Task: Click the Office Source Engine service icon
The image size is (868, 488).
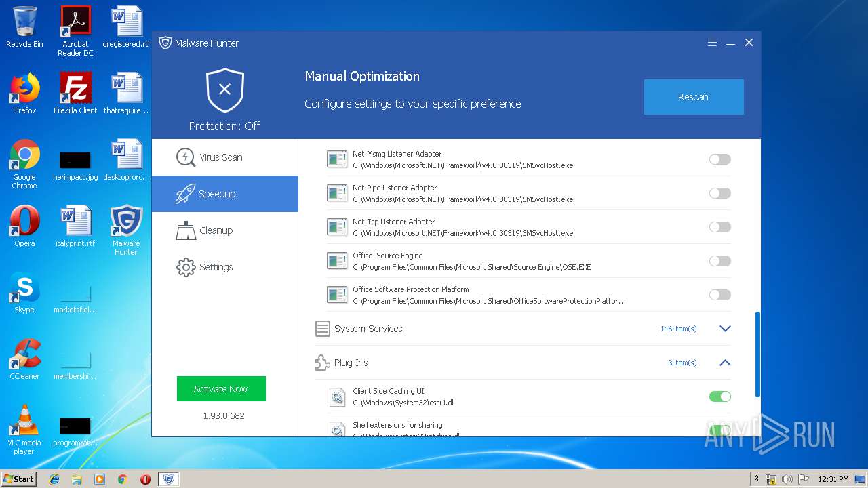Action: (x=337, y=261)
